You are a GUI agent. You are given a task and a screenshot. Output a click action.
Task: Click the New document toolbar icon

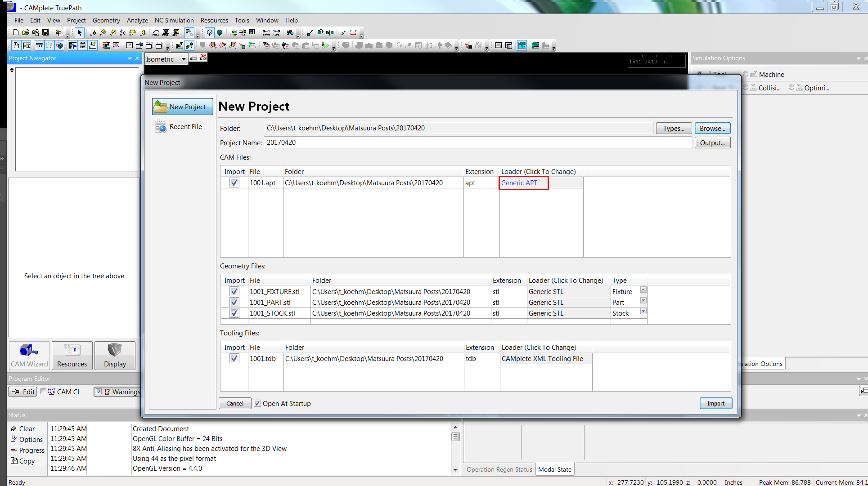[x=16, y=32]
